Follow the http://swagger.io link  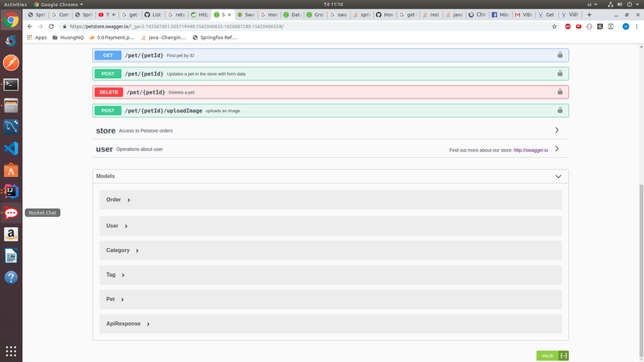click(531, 151)
